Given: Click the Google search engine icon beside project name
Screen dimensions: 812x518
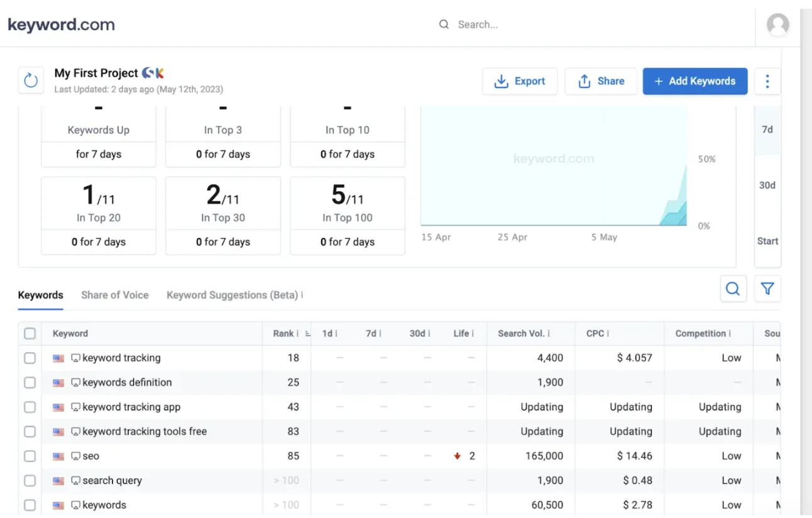Looking at the screenshot, I should [146, 72].
